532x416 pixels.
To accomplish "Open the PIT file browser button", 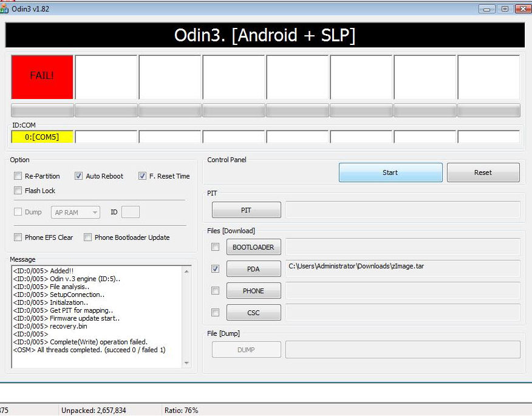I will click(247, 210).
